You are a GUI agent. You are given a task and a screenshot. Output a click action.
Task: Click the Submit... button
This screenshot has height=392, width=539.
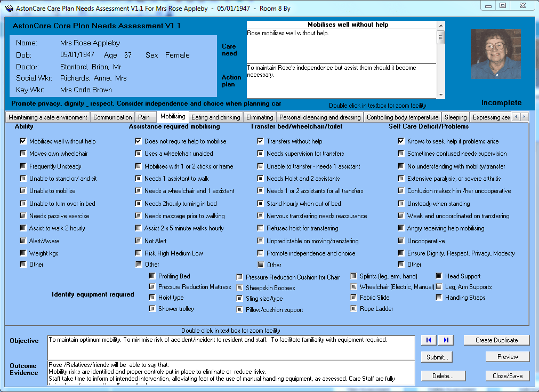(437, 357)
